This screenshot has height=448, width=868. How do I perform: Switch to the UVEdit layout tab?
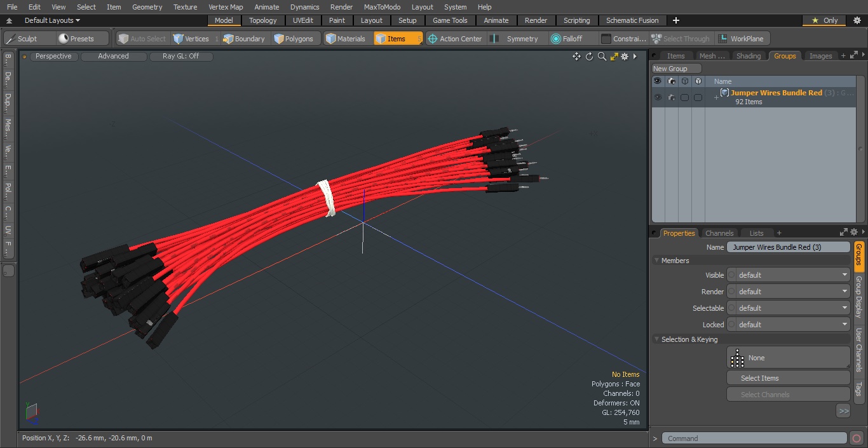(x=303, y=20)
